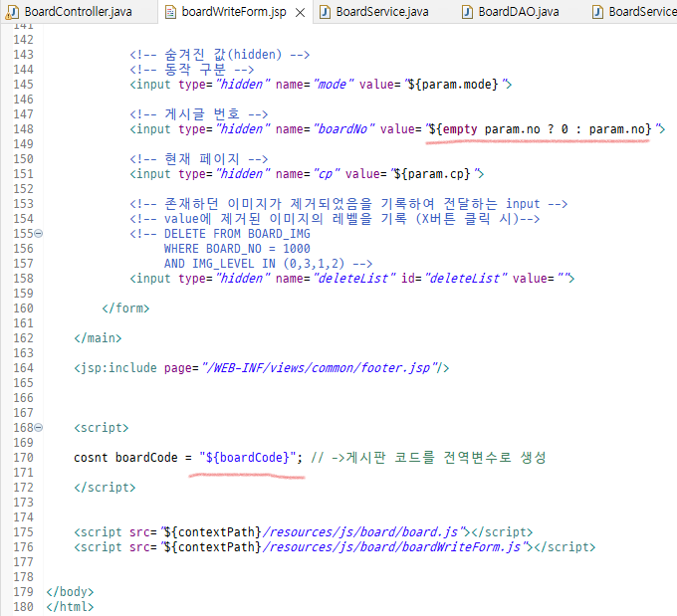Open the BoardService.java tab
Viewport: 677px width, 616px height.
point(382,12)
